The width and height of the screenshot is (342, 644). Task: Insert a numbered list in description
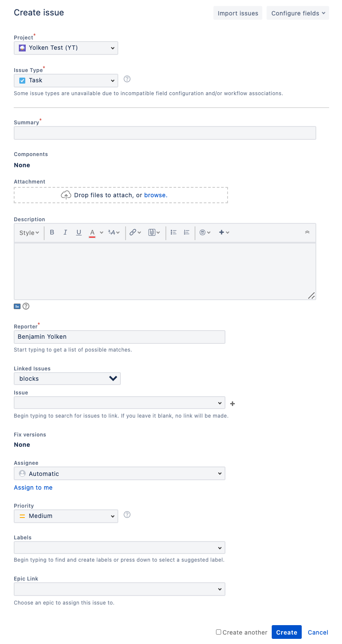pos(186,232)
